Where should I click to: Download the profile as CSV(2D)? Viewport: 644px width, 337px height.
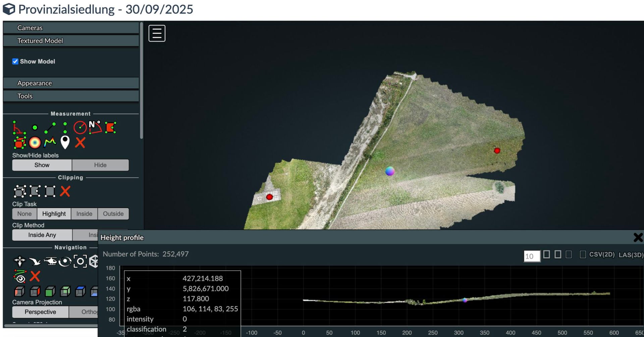pos(601,255)
